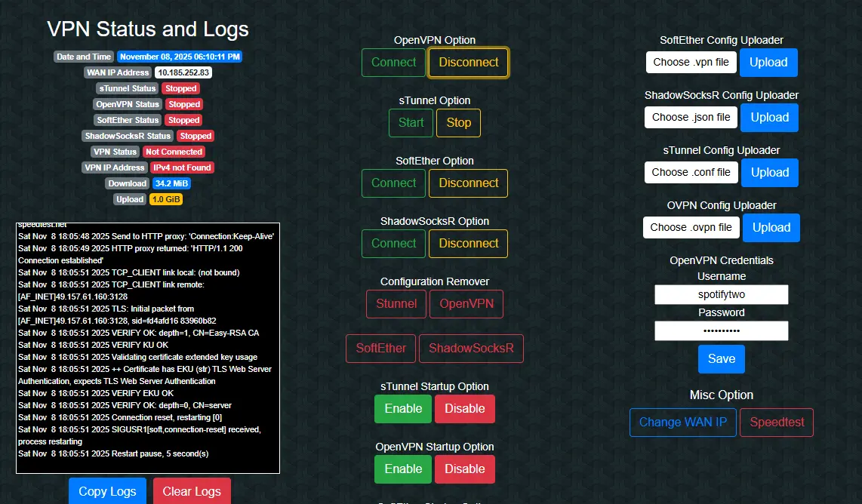Click WAN IP value 10.185.252.83
The image size is (862, 504).
coord(183,72)
